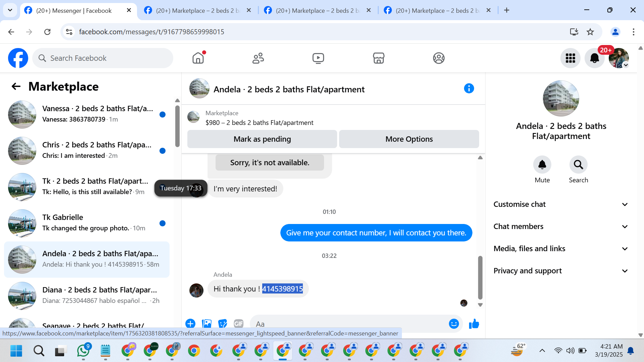The width and height of the screenshot is (644, 362).
Task: Open a new Chrome tab
Action: [x=507, y=10]
